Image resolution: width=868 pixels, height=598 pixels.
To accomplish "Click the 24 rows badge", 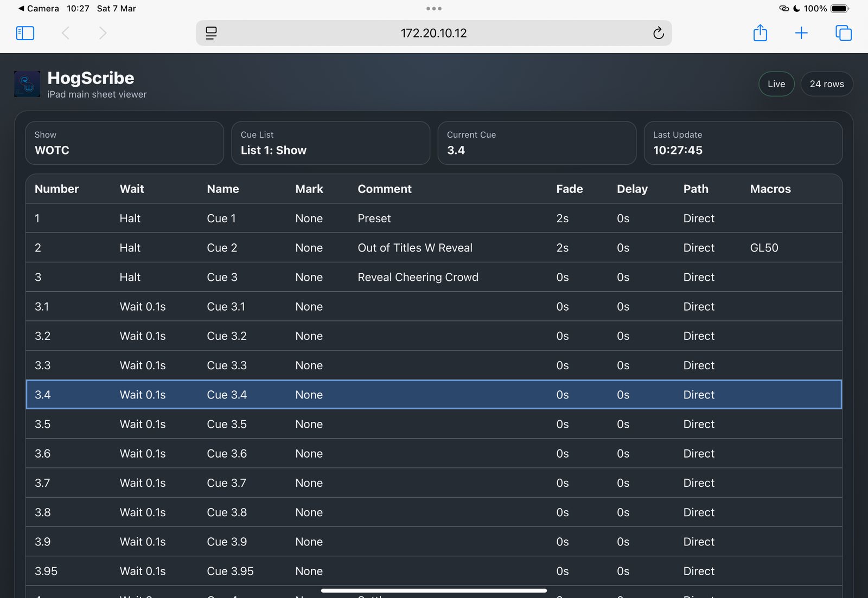I will click(827, 84).
